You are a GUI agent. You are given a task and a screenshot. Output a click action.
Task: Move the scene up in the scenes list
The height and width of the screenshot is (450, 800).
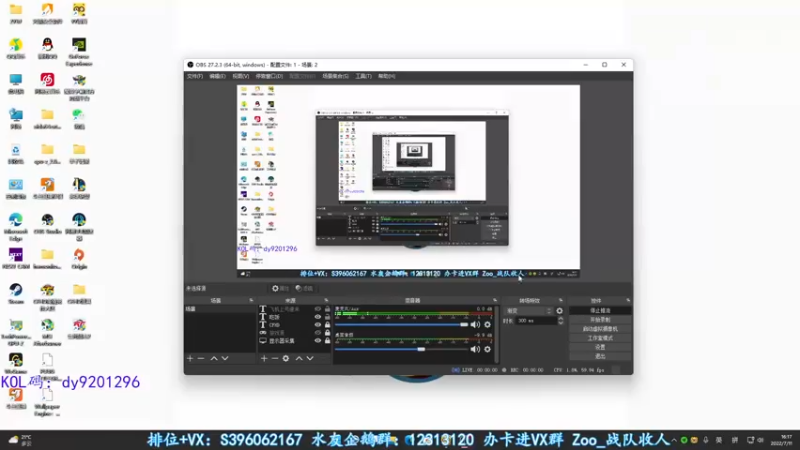(x=214, y=359)
